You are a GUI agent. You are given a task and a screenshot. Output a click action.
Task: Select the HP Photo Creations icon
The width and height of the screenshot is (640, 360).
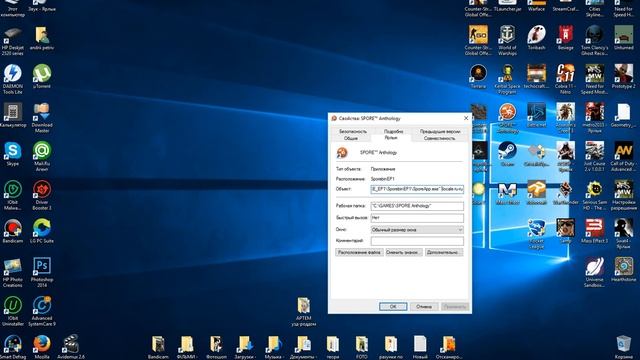(13, 272)
